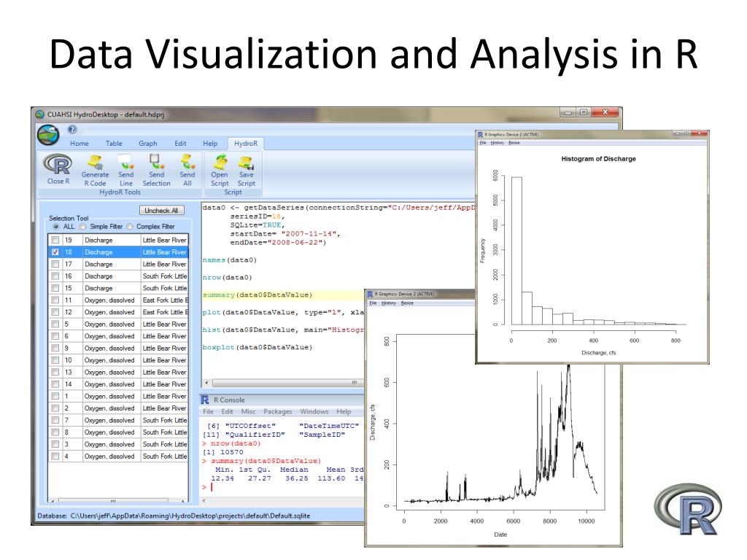Click the blue help question mark icon

tap(72, 129)
